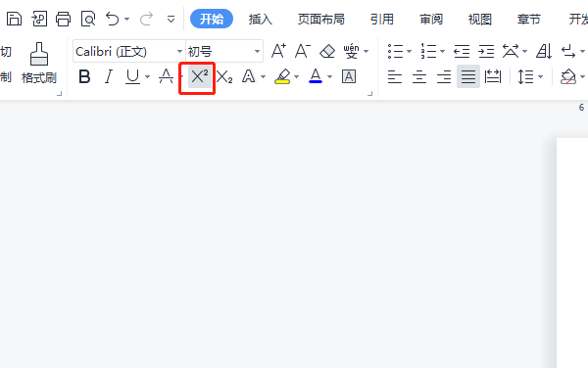This screenshot has height=368, width=588.
Task: Decrease paragraph indent
Action: (462, 51)
